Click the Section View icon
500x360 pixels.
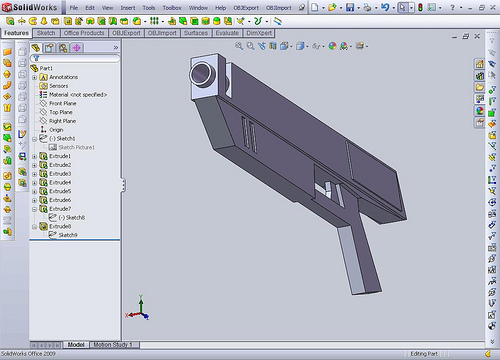pos(273,46)
